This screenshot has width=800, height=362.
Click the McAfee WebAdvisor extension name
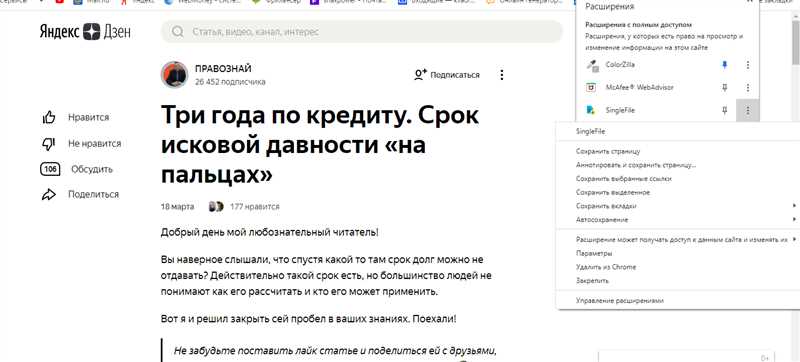pyautogui.click(x=639, y=87)
